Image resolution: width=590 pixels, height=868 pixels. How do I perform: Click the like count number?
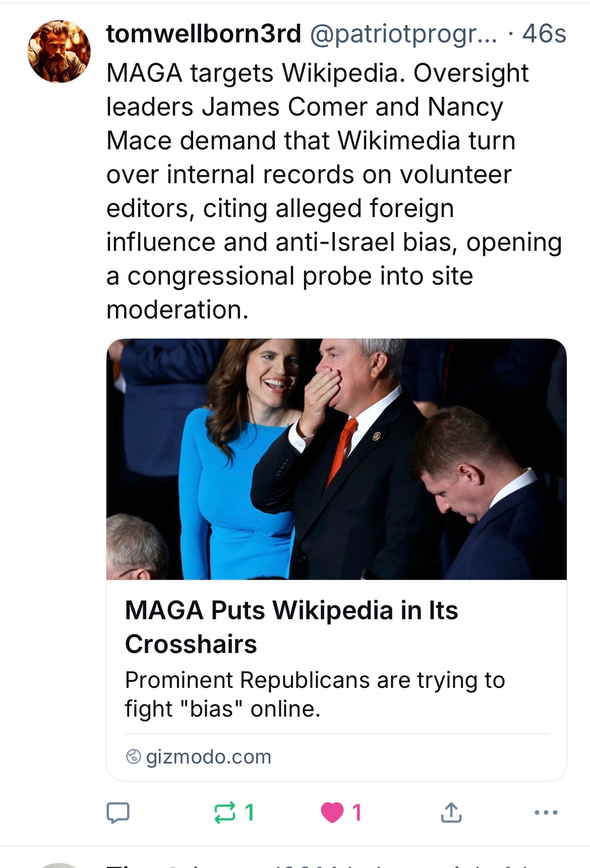[357, 812]
